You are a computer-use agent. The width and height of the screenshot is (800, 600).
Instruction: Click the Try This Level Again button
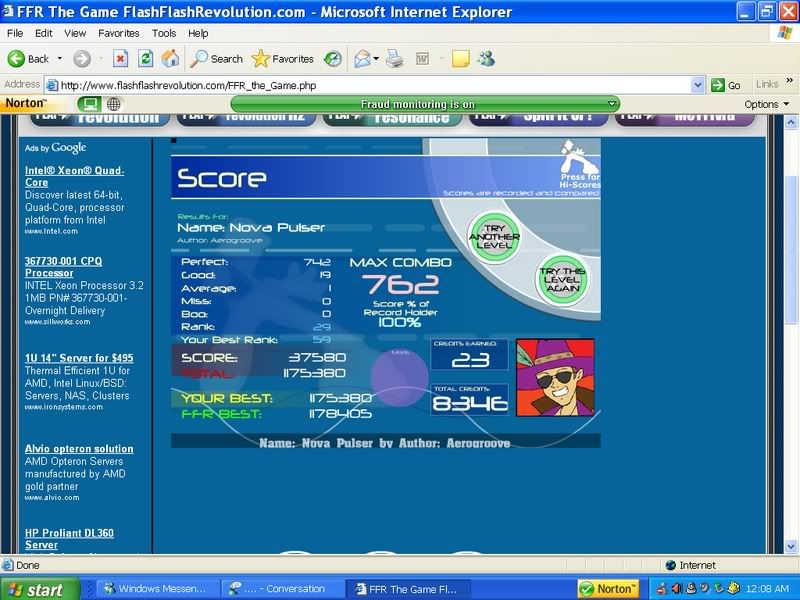(560, 278)
